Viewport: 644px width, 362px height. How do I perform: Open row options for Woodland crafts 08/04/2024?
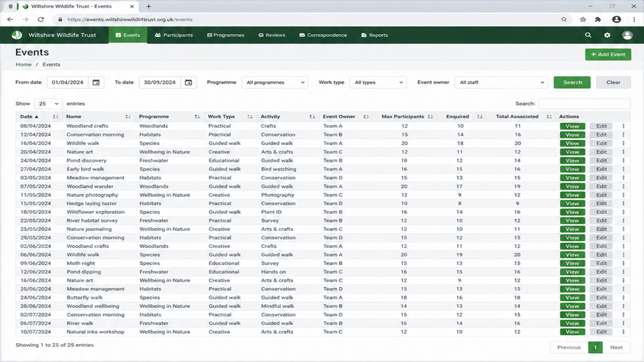point(623,126)
